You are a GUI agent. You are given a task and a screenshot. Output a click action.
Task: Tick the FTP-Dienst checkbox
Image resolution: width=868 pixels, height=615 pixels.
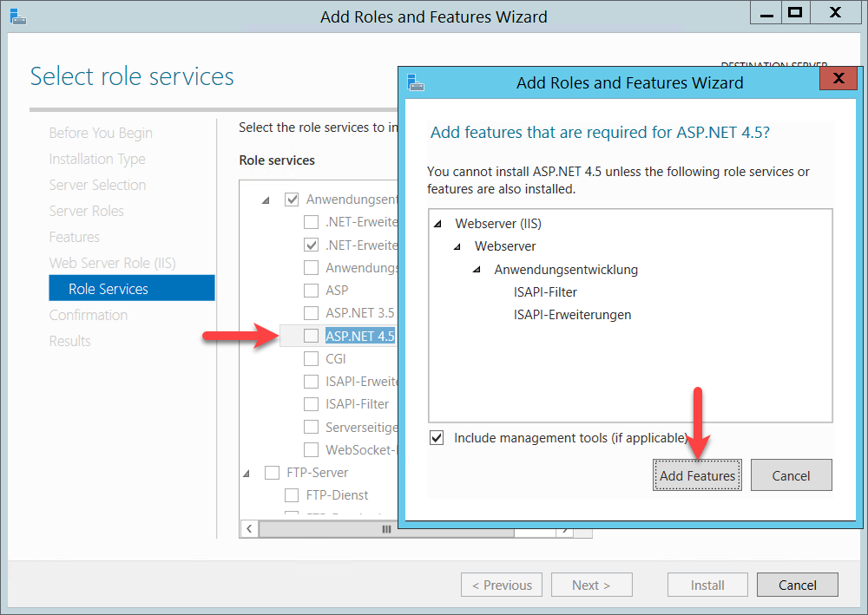[292, 495]
